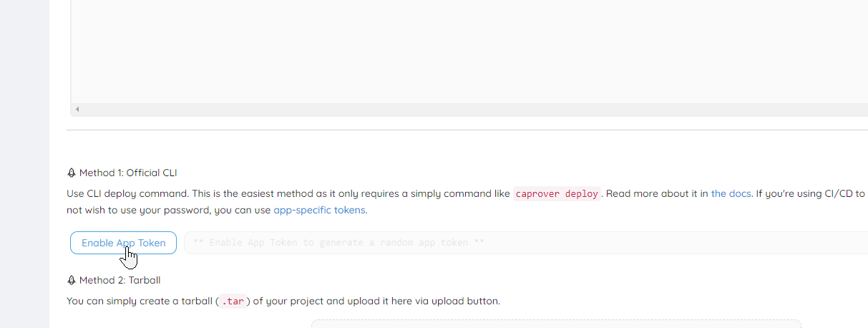Click the rocket icon beside Method 1

coord(72,173)
